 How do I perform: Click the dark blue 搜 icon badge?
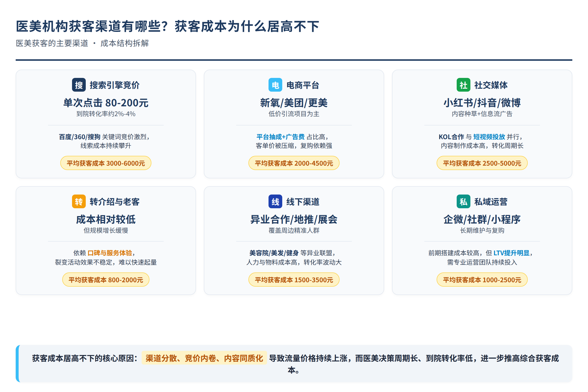[79, 85]
